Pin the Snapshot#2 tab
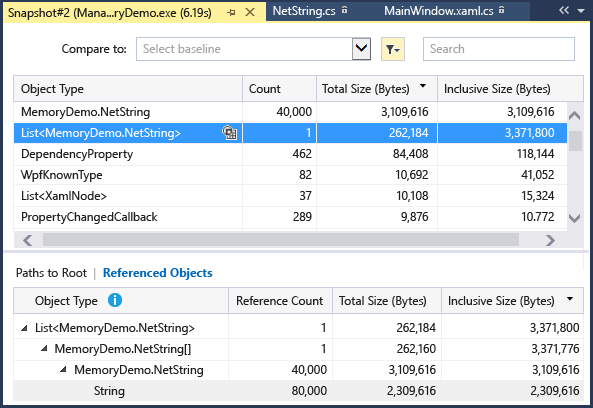The width and height of the screenshot is (593, 408). [231, 13]
